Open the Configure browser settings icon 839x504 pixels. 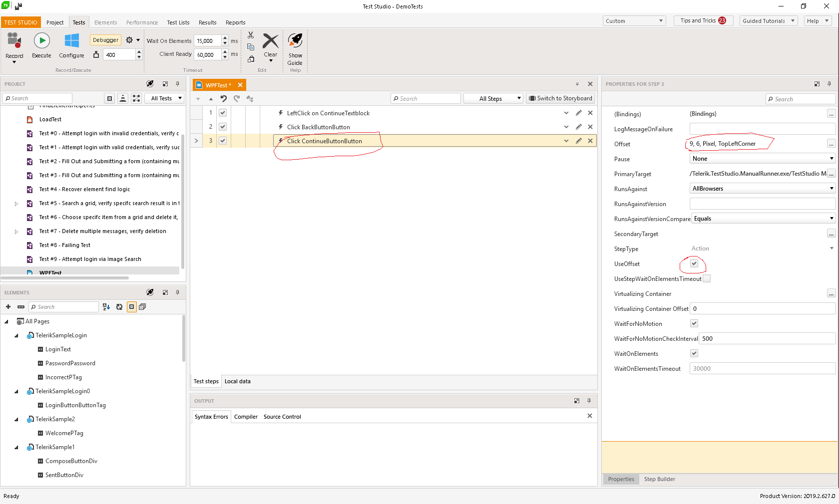point(71,41)
